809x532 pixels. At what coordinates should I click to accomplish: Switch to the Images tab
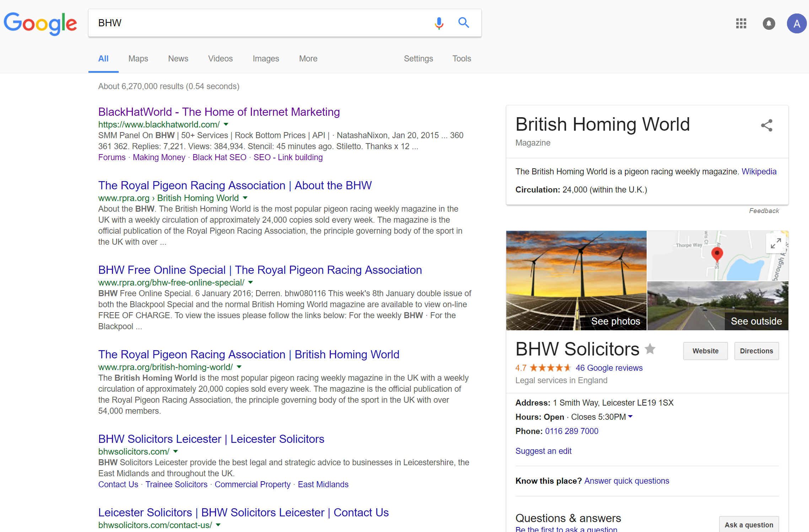coord(266,59)
